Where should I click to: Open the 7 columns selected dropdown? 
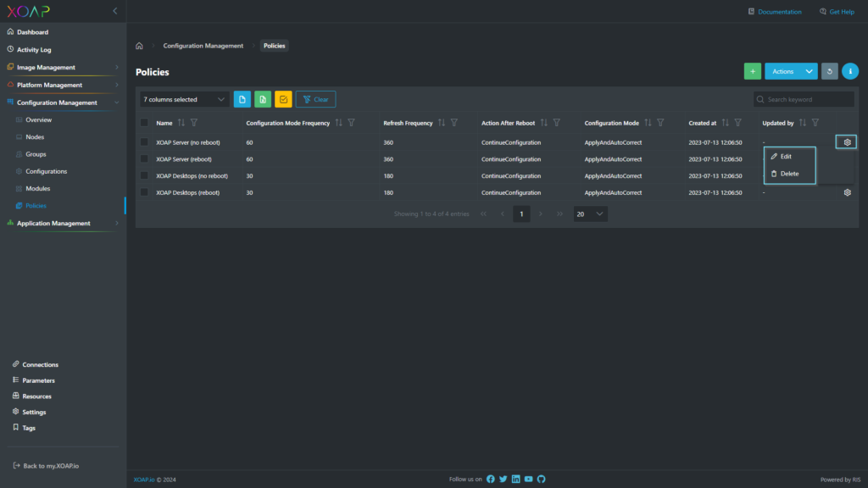[184, 100]
